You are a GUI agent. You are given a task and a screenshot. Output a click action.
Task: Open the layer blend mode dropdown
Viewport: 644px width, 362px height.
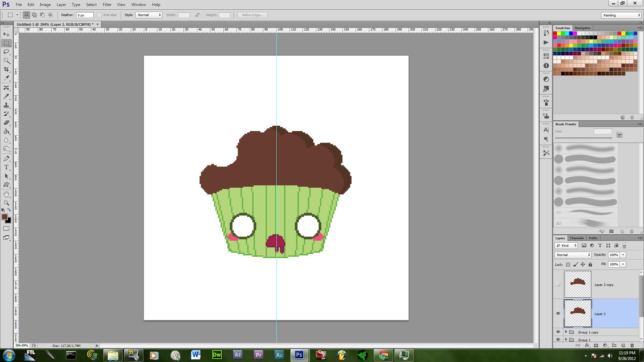coord(573,255)
